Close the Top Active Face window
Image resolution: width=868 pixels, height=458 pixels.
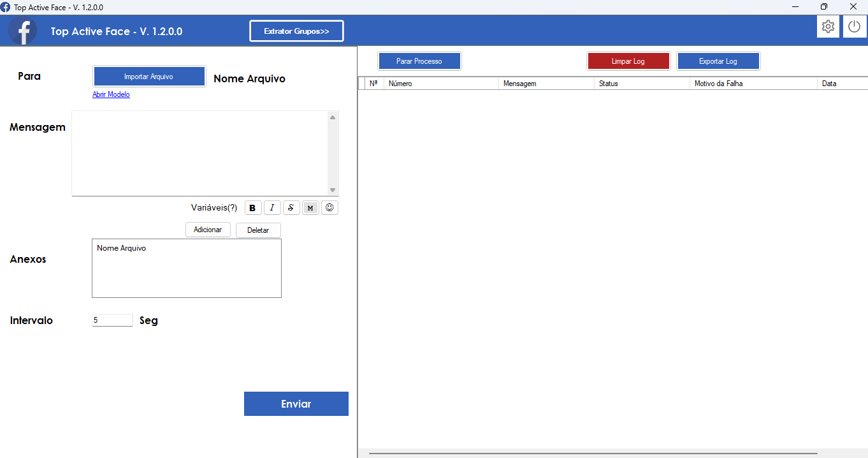pos(853,7)
